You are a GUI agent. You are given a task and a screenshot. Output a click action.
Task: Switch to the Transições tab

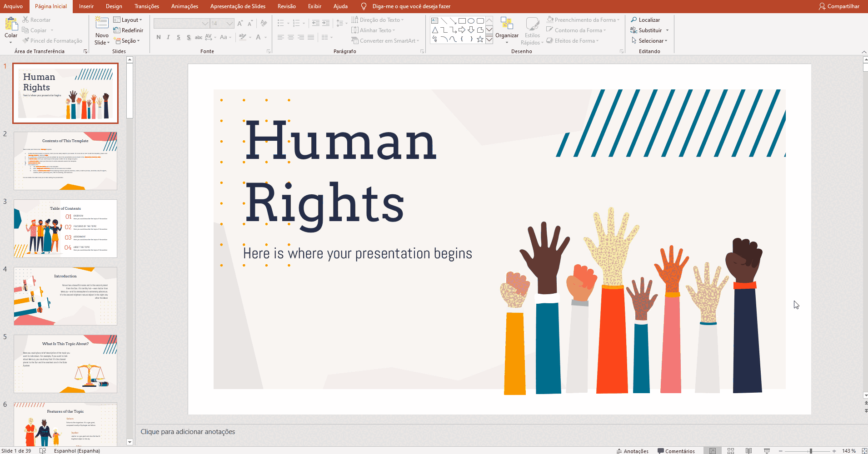click(x=146, y=6)
